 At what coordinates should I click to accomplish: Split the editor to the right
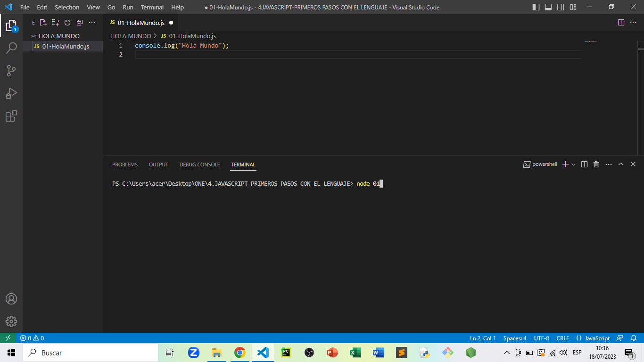click(x=621, y=23)
